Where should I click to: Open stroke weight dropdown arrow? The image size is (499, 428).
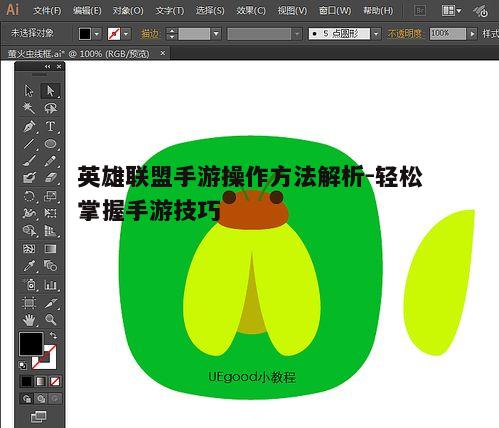(216, 34)
